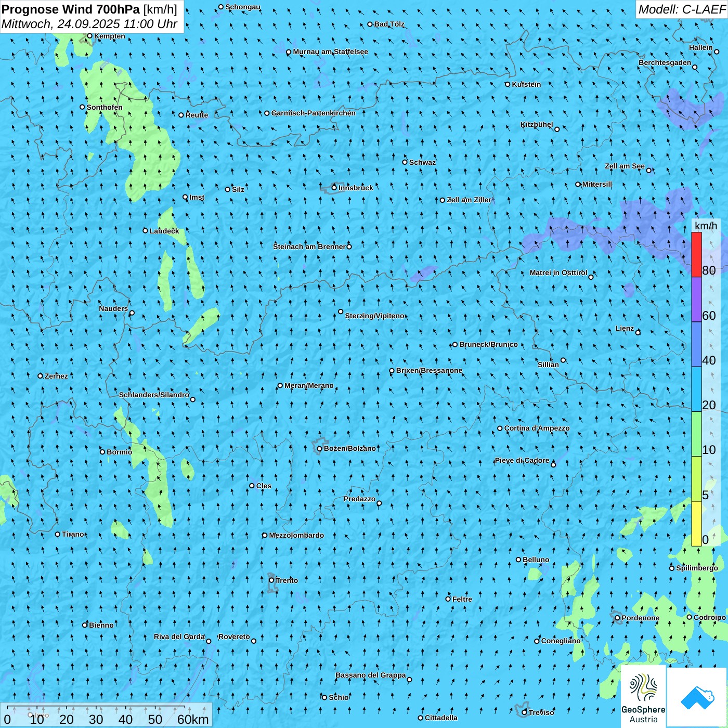
Task: Click the 'Conegliano' label
Action: tap(561, 641)
